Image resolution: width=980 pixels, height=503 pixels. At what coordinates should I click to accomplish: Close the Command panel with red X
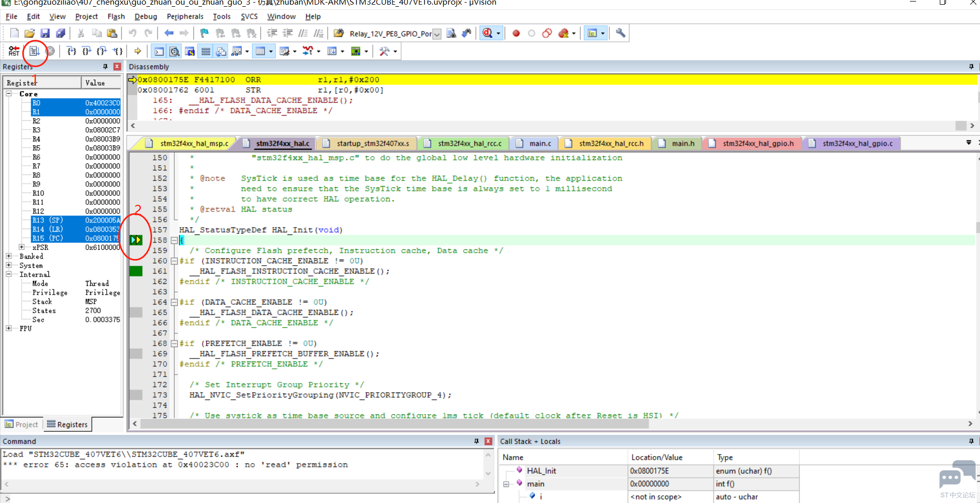coord(488,441)
